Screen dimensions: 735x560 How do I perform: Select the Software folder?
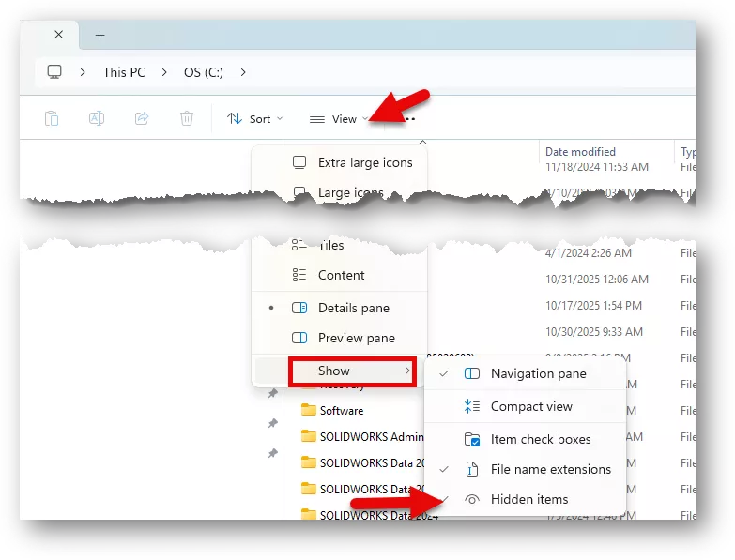342,411
